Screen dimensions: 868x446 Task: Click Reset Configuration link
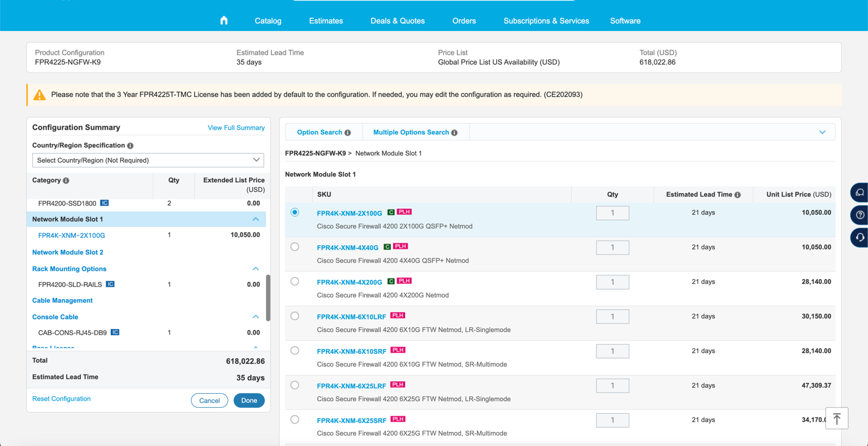coord(61,399)
